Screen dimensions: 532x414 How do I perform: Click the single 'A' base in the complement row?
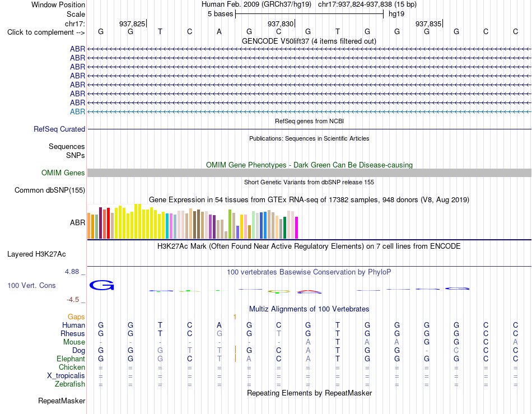(x=219, y=31)
